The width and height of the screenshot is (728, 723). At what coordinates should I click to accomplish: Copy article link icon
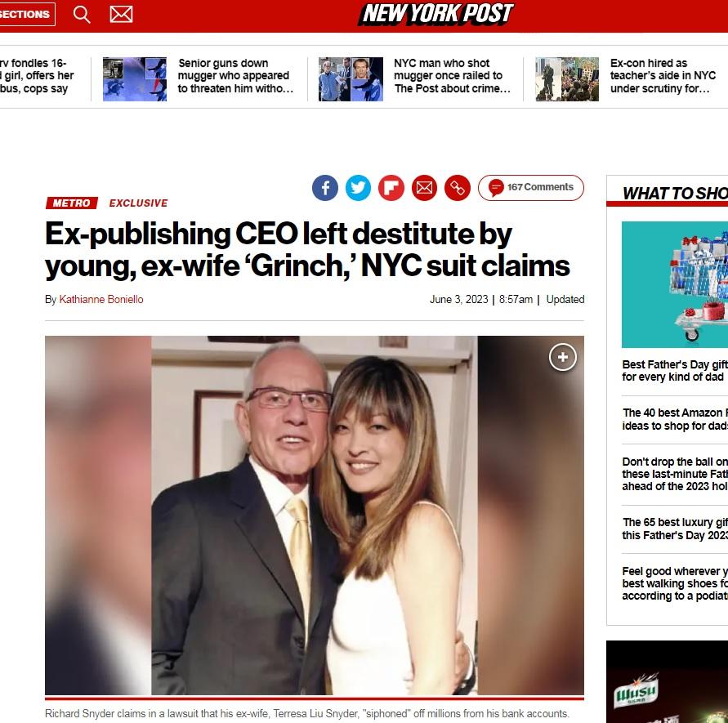458,188
